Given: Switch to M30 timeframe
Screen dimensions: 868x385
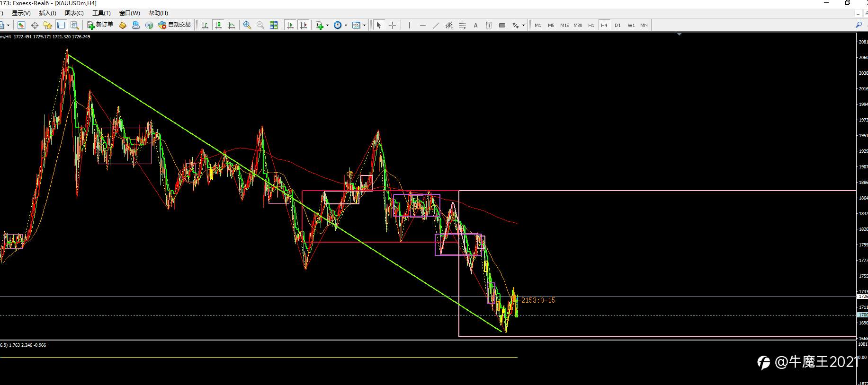Looking at the screenshot, I should point(578,25).
